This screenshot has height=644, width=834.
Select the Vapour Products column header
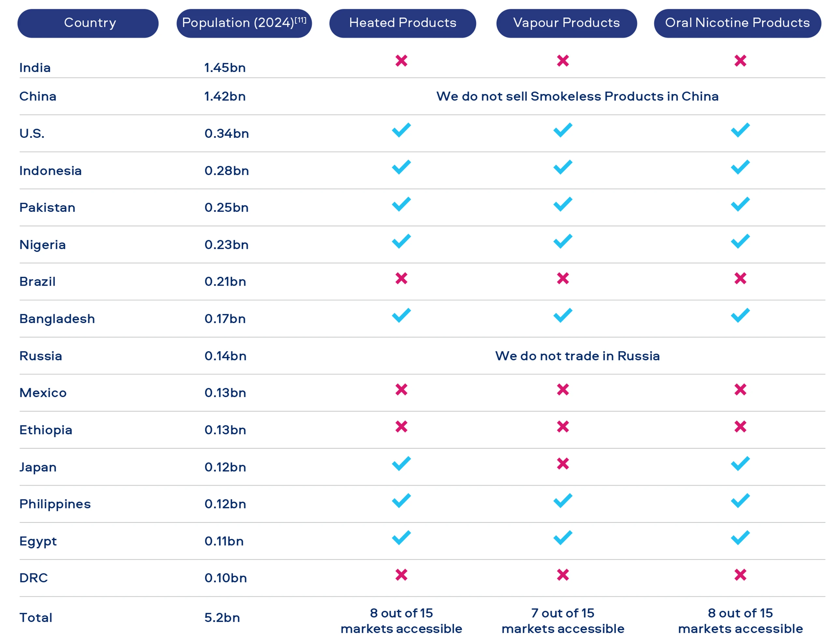(x=566, y=23)
